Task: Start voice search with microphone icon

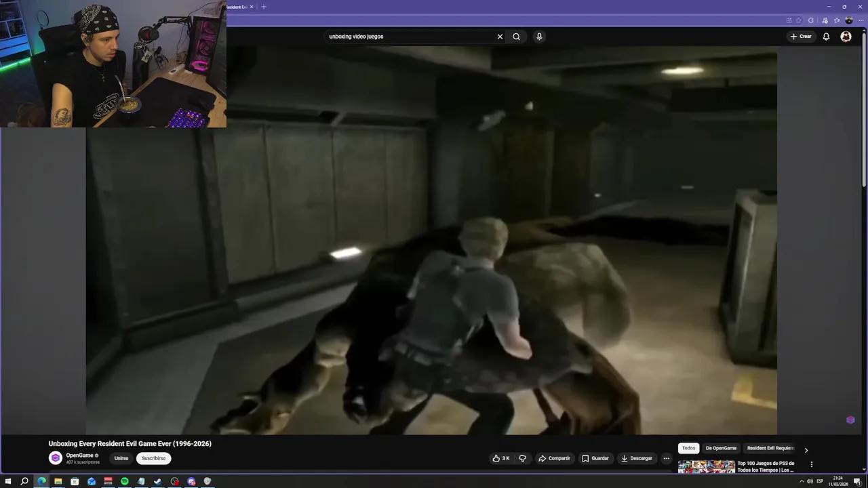Action: point(539,37)
